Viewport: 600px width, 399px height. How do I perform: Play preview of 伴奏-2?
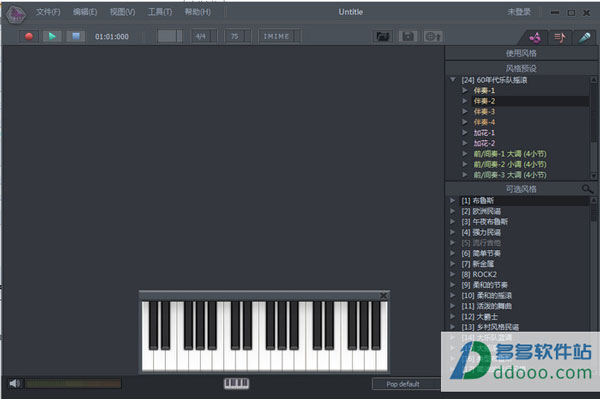pos(465,101)
